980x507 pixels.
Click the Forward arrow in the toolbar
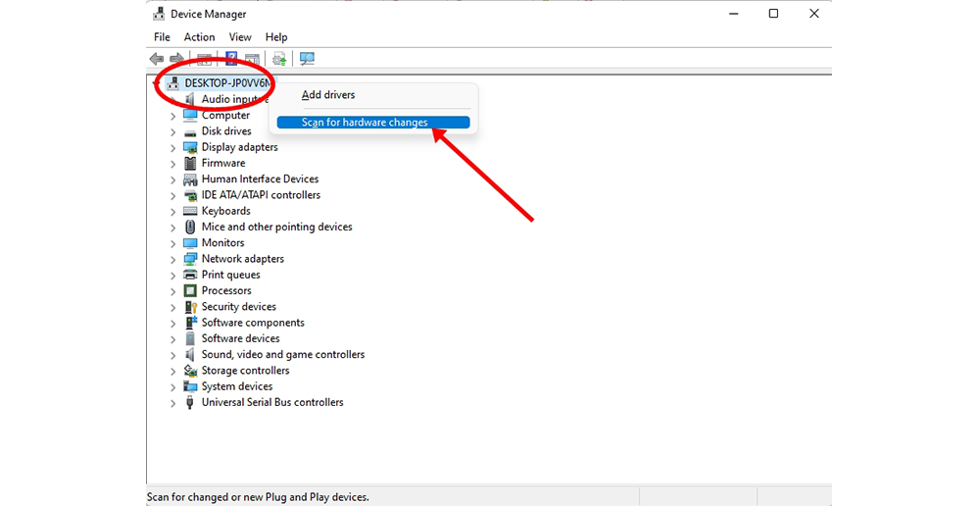tap(176, 59)
